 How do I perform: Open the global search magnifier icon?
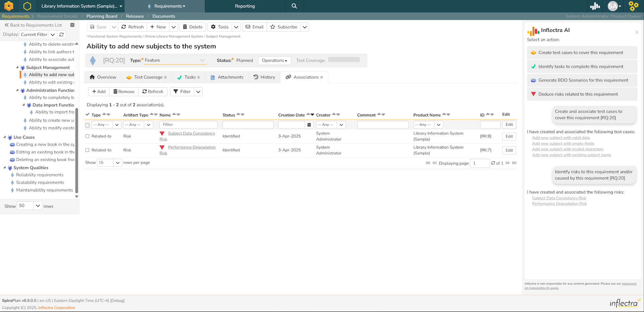tap(294, 6)
